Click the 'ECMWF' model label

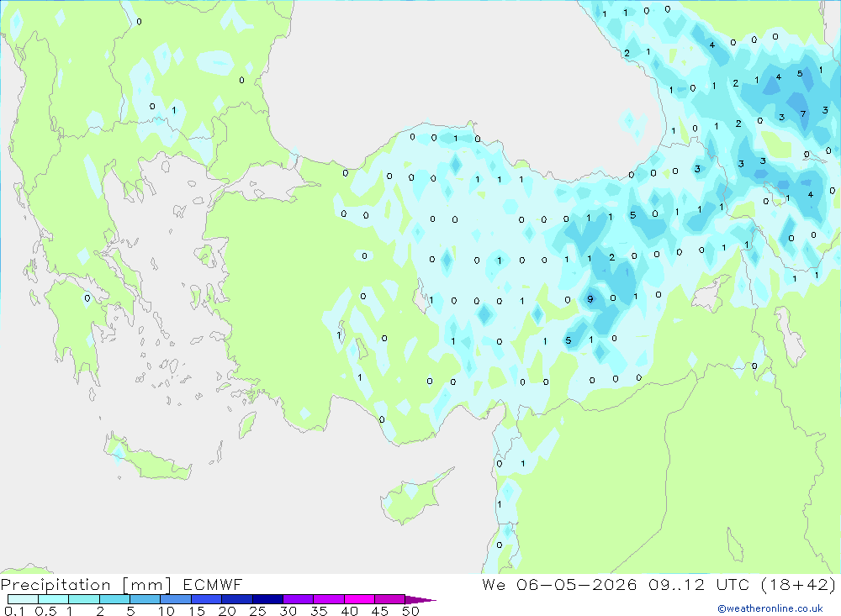tap(213, 584)
